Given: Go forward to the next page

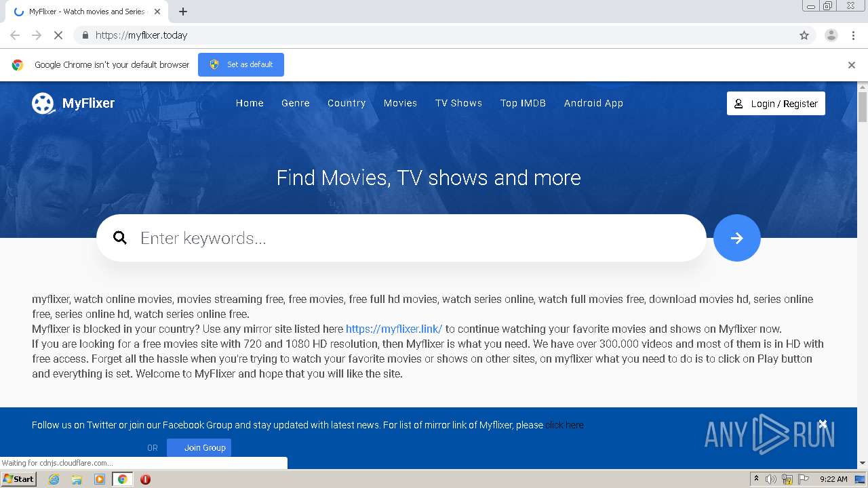Looking at the screenshot, I should tap(37, 35).
